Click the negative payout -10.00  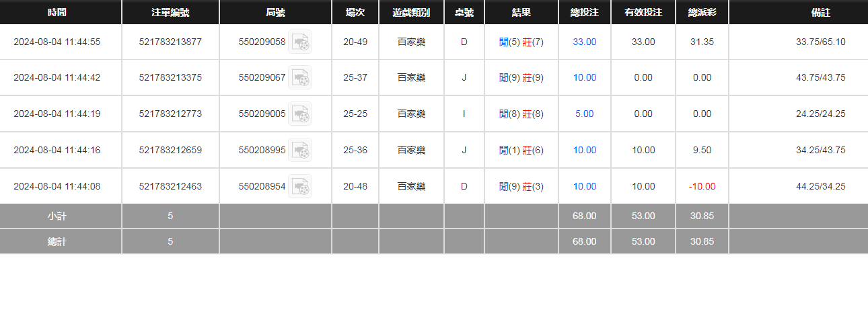coord(702,187)
